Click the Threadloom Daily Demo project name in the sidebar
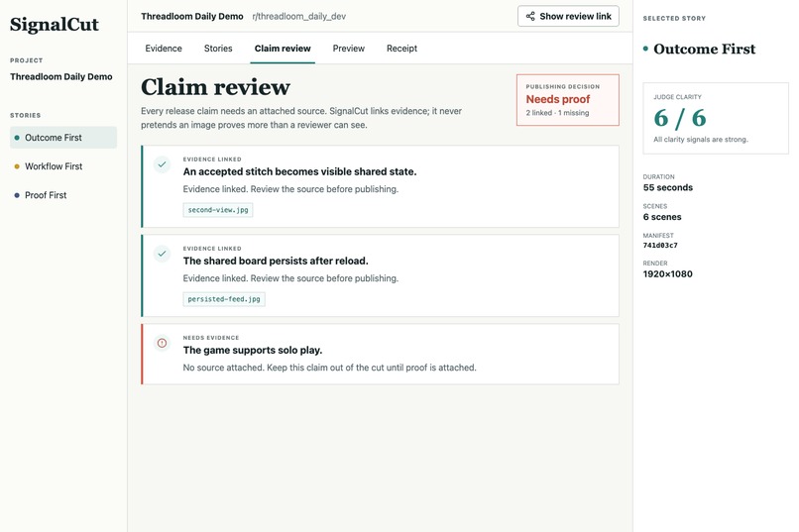Viewport: 799px width, 532px height. [61, 77]
